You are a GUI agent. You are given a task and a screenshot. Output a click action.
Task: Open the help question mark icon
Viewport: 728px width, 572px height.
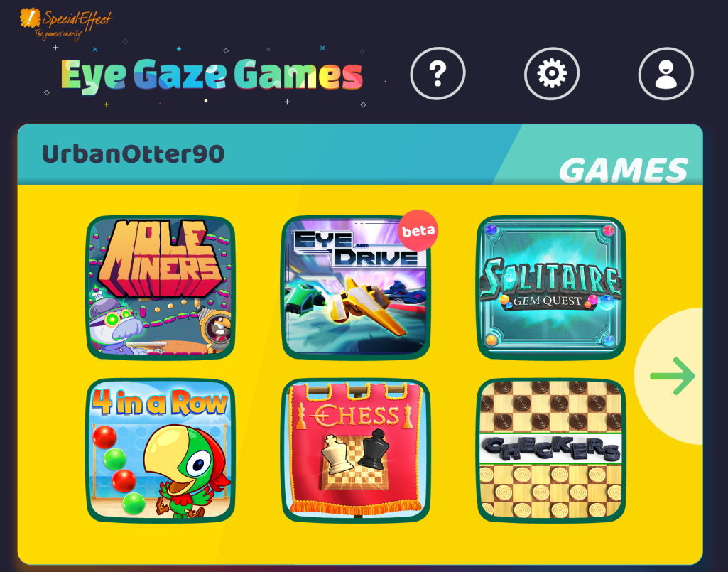(438, 73)
